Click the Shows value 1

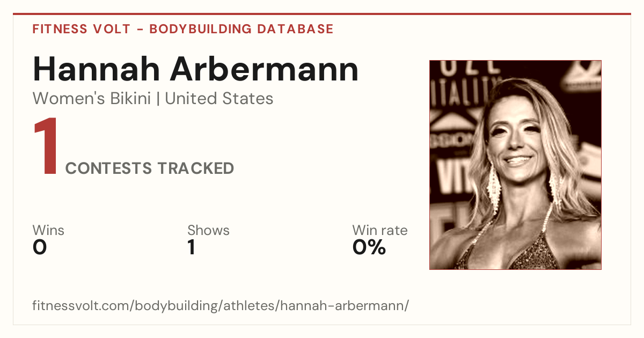click(191, 247)
